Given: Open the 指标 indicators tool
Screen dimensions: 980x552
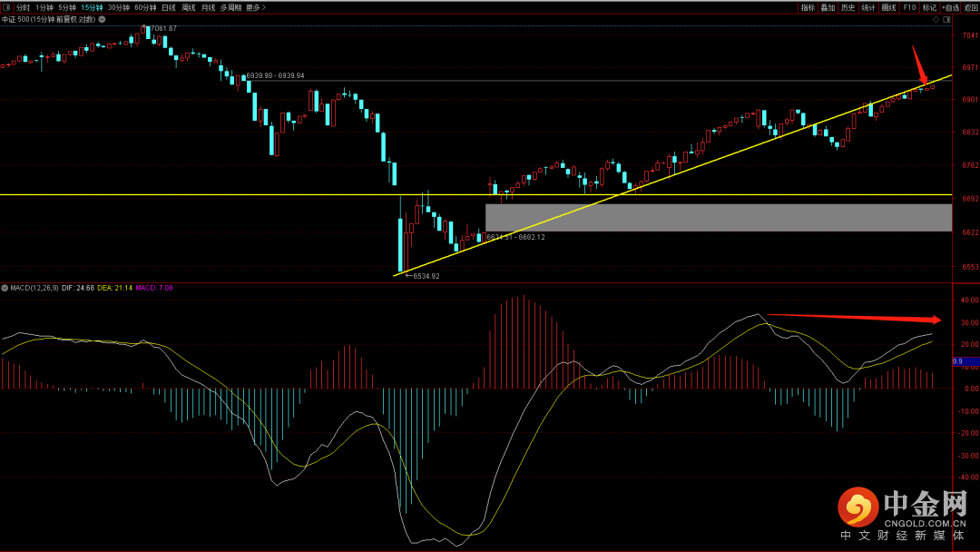Looking at the screenshot, I should click(x=808, y=7).
